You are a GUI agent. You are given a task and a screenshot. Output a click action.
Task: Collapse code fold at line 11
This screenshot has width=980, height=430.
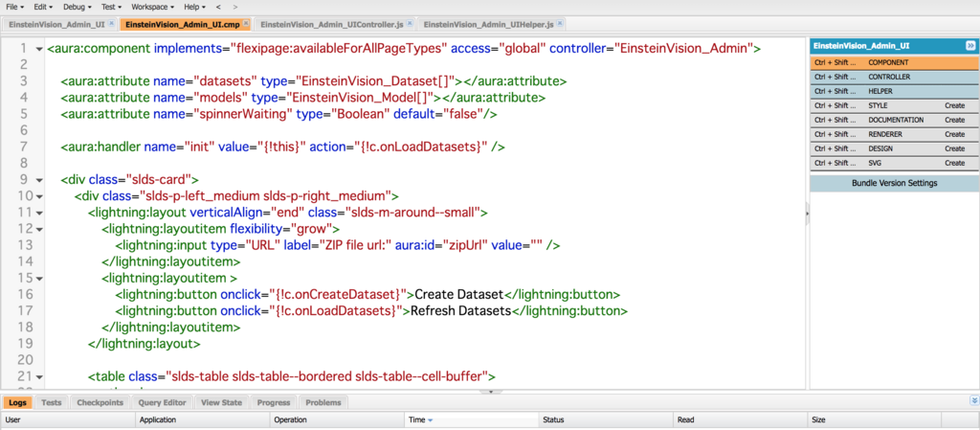[38, 213]
